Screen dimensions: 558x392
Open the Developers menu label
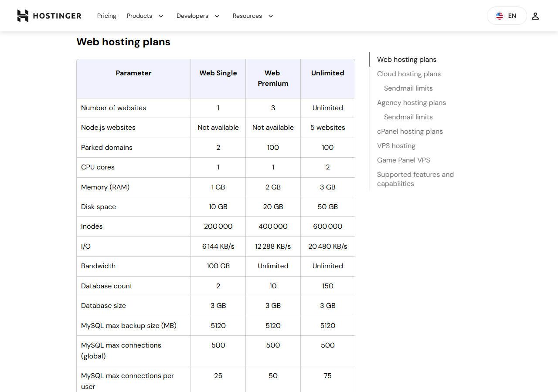click(192, 16)
